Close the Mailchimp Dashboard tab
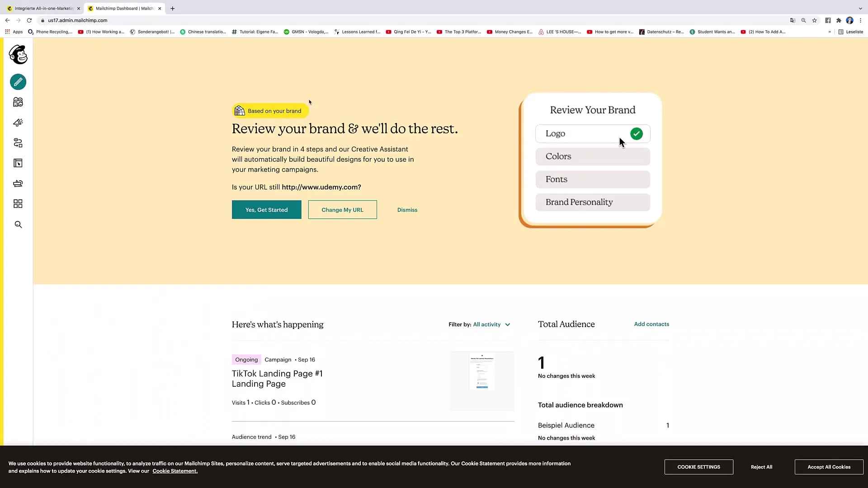 click(160, 9)
